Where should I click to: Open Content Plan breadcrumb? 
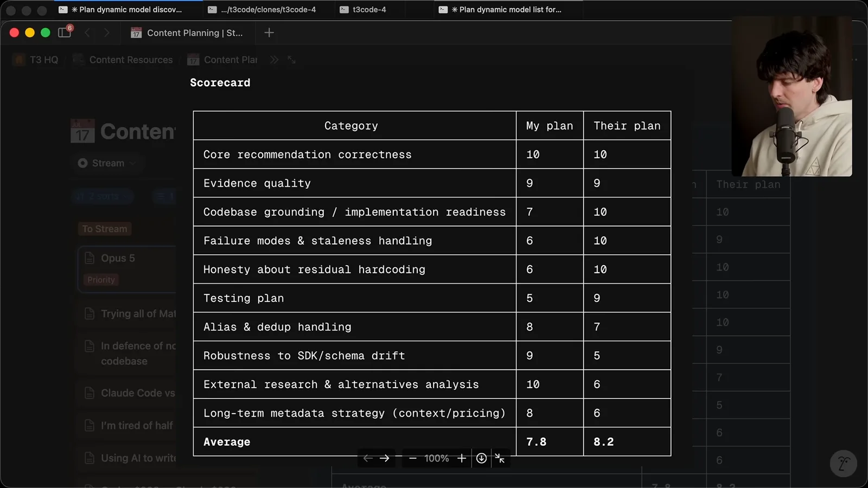(x=222, y=60)
